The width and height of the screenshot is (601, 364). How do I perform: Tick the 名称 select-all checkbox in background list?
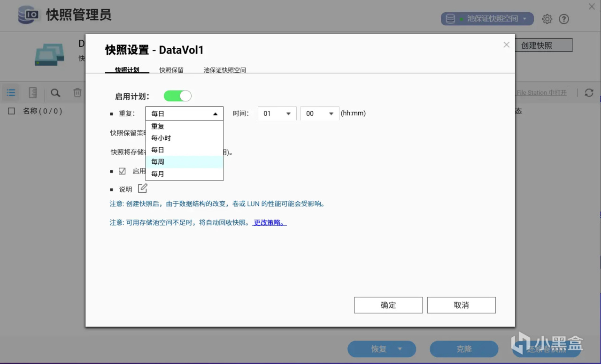click(x=12, y=111)
